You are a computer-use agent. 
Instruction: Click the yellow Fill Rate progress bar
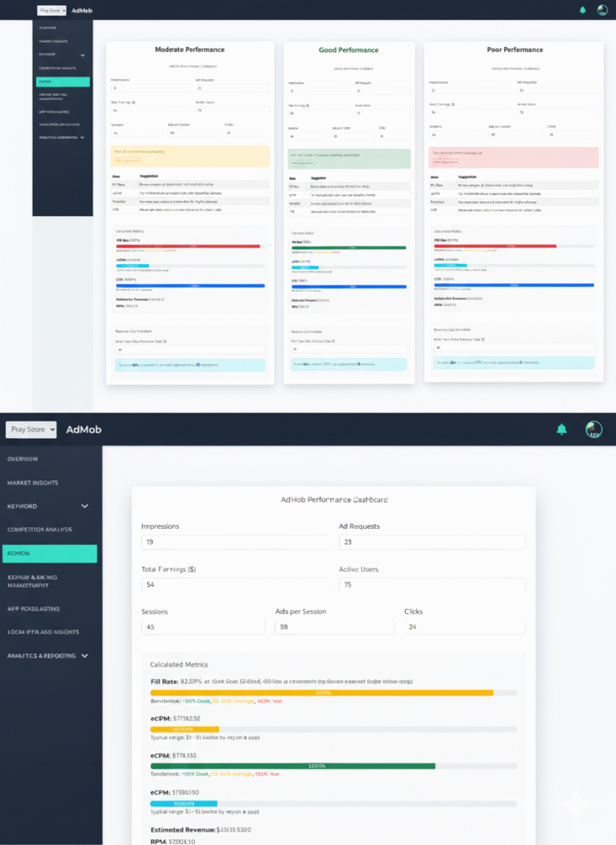[x=322, y=693]
